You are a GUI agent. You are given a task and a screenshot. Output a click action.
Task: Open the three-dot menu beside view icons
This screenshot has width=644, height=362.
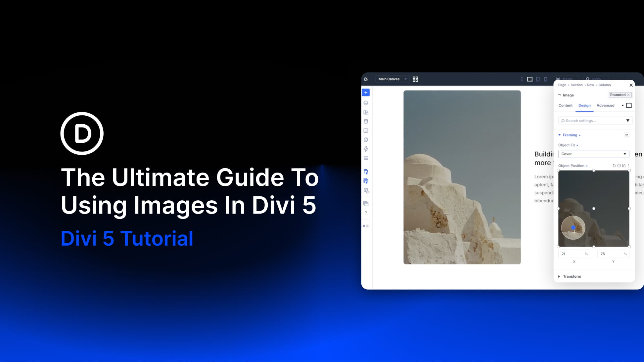pyautogui.click(x=522, y=79)
